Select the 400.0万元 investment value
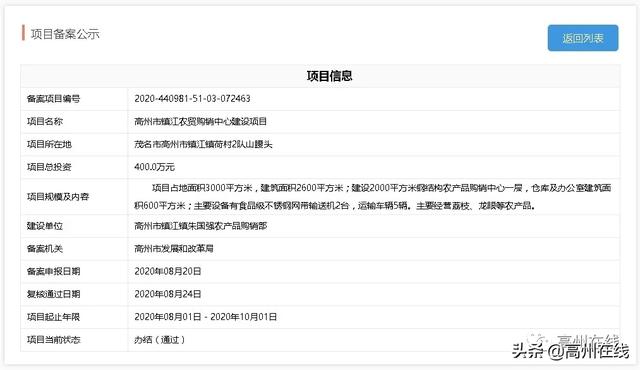 (154, 167)
